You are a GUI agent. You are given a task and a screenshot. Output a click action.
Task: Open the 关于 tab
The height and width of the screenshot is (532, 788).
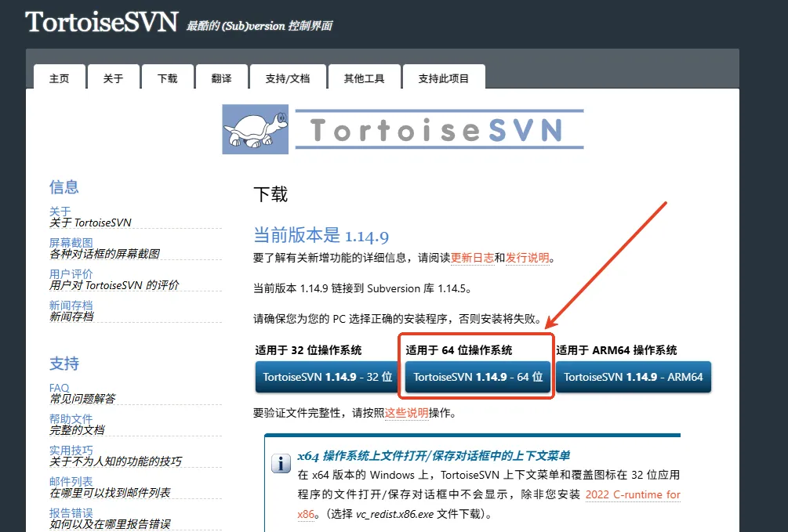point(113,78)
